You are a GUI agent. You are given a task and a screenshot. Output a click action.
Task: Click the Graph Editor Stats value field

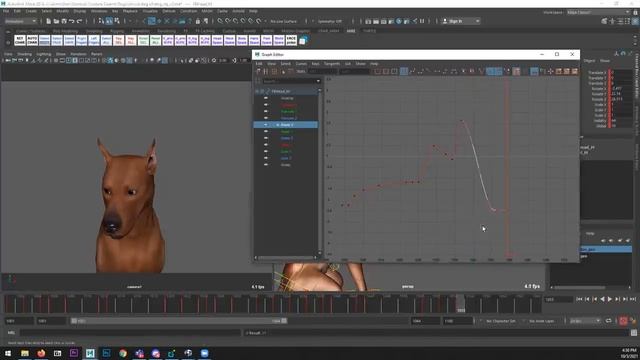322,71
